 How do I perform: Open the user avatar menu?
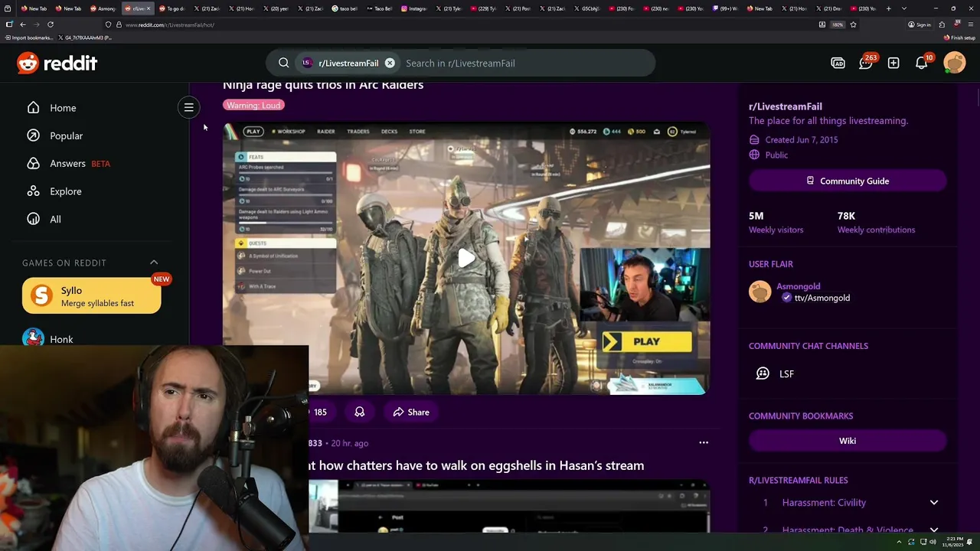(955, 63)
